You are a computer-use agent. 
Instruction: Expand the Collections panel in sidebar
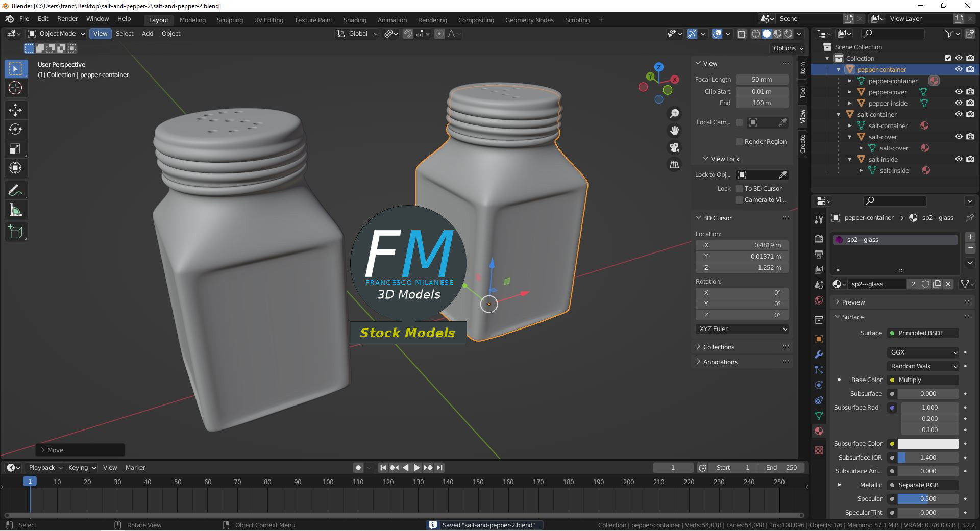(x=719, y=347)
